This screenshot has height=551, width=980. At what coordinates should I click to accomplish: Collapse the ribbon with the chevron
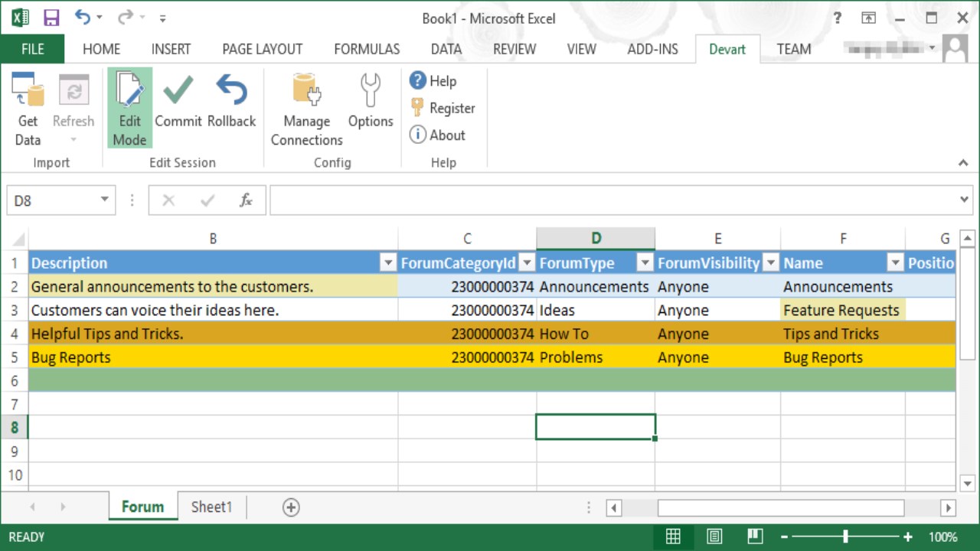[x=963, y=162]
